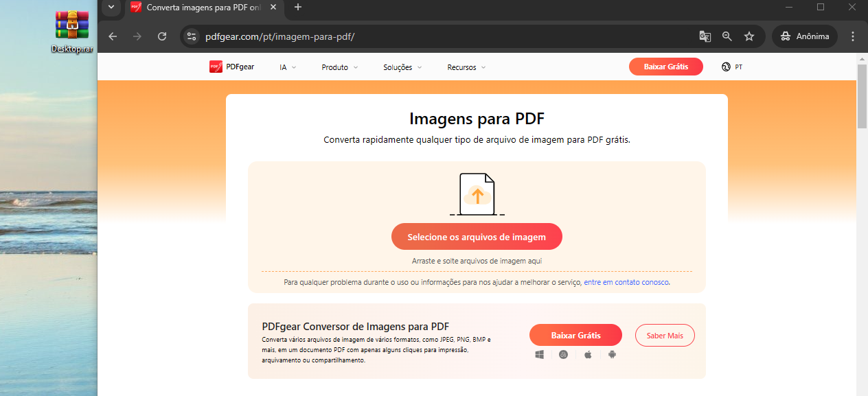Click the globe language icon
868x396 pixels.
pyautogui.click(x=726, y=67)
